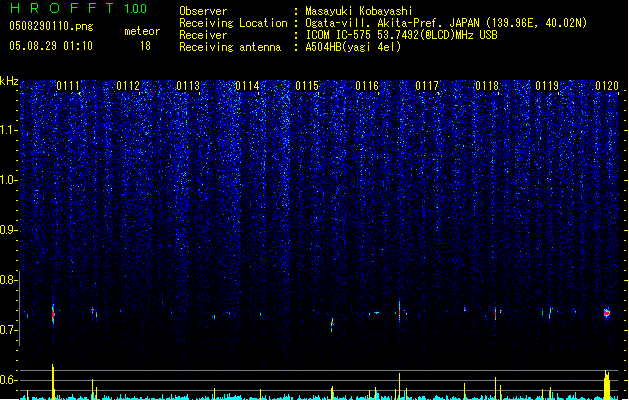Image resolution: width=629 pixels, height=400 pixels.
Task: Click the 0.9 kHz axis label
Action: [9, 230]
